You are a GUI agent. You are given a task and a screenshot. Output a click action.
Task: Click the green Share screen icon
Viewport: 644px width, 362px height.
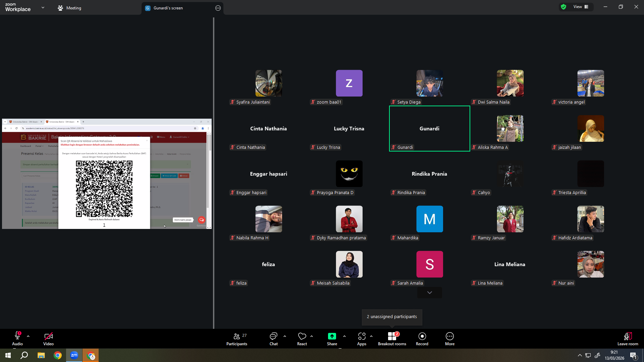click(332, 336)
